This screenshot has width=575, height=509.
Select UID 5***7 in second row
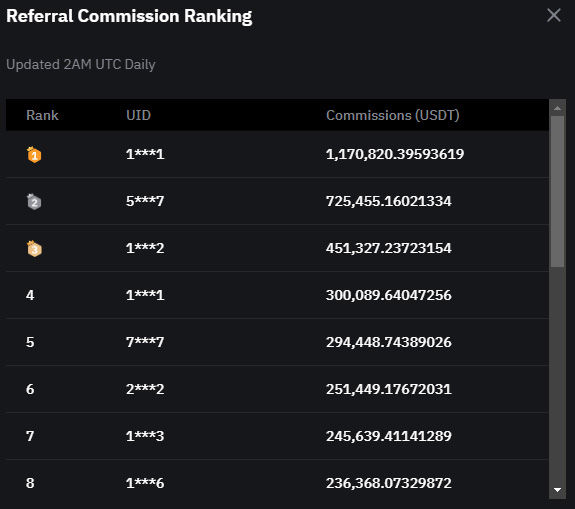pyautogui.click(x=145, y=201)
